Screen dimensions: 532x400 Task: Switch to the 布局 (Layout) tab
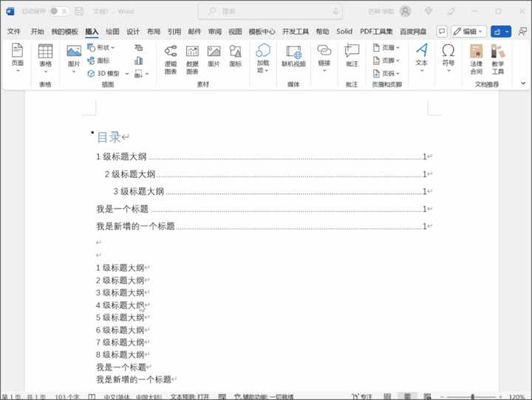[154, 32]
